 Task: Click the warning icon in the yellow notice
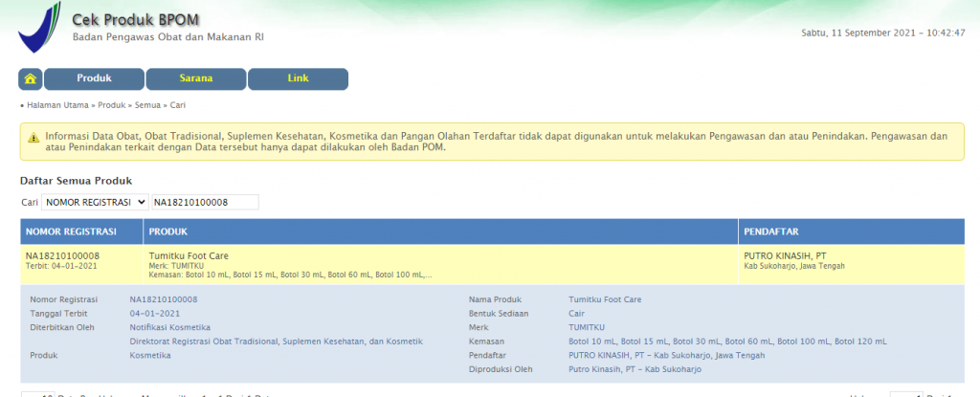(x=33, y=136)
